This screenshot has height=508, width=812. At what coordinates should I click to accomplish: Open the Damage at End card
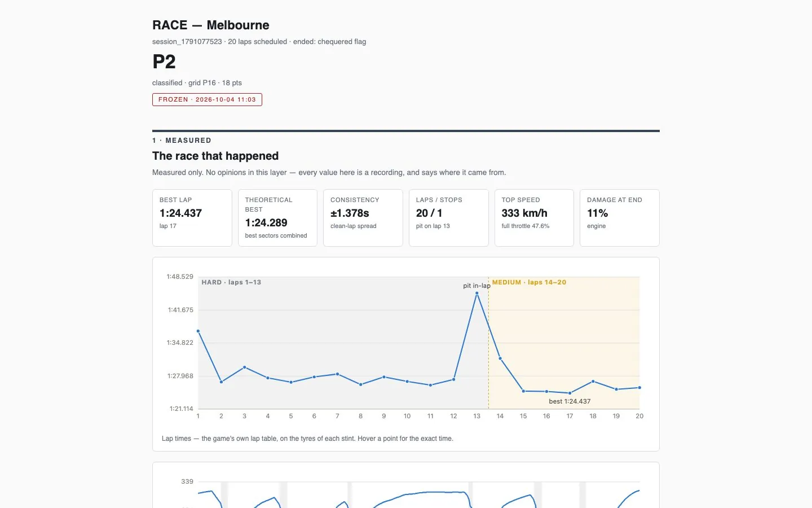[x=620, y=218]
